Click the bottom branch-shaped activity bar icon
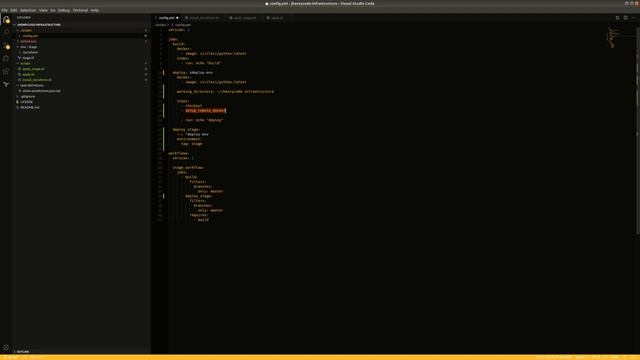This screenshot has width=640, height=360. coord(6,84)
